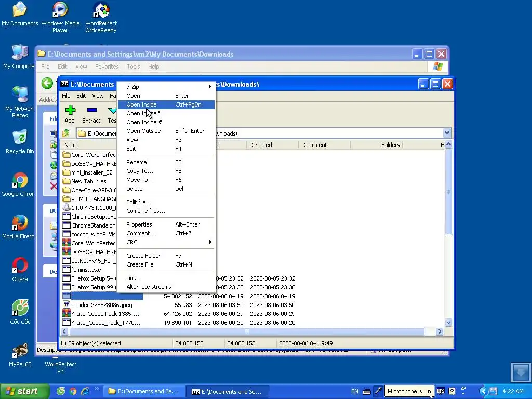This screenshot has width=532, height=399.
Task: Click the up-folder arrow icon in 7-Zip
Action: point(66,133)
